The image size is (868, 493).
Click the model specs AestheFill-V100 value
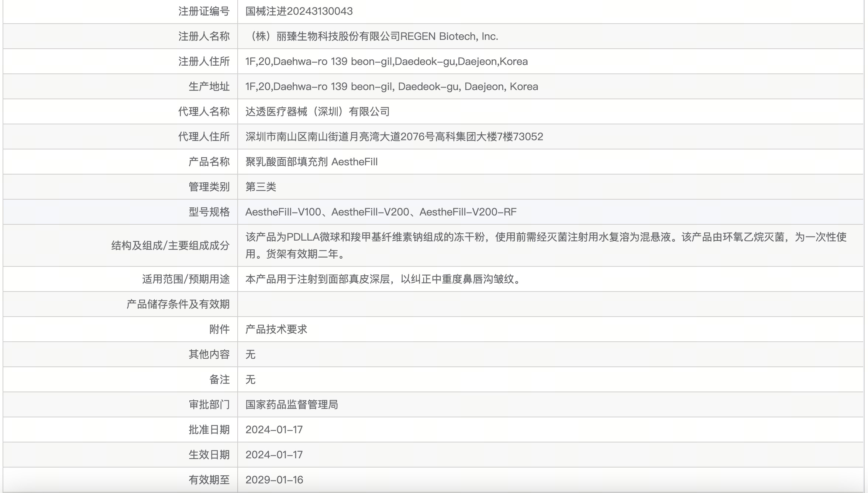coord(381,212)
